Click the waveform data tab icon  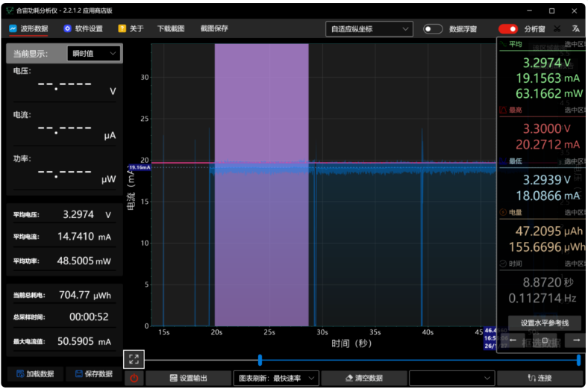(x=13, y=28)
